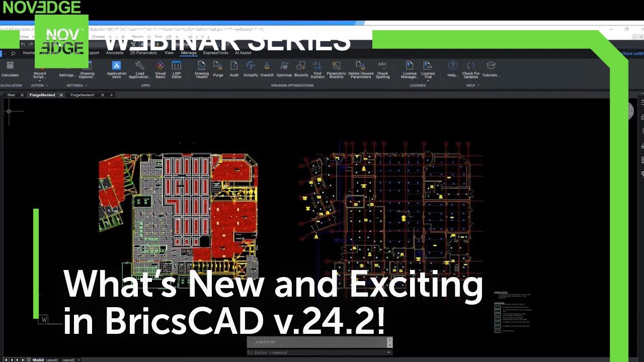Open the ExpressTools ribbon tab
644x362 pixels.
[x=215, y=53]
